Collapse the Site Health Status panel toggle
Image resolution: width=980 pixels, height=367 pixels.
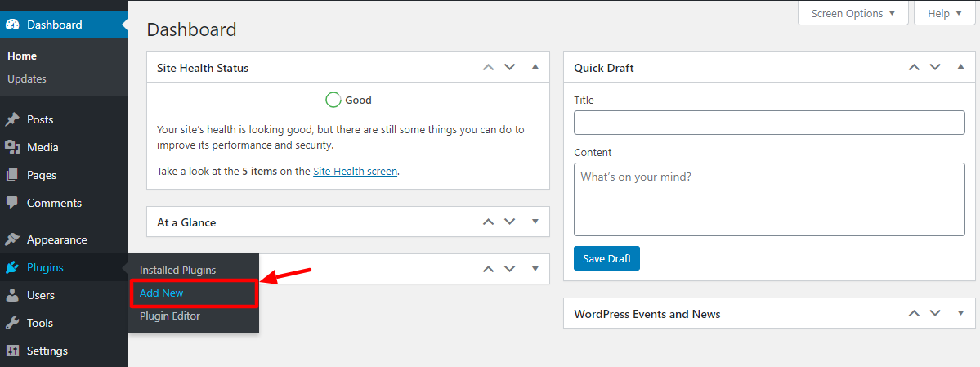535,67
